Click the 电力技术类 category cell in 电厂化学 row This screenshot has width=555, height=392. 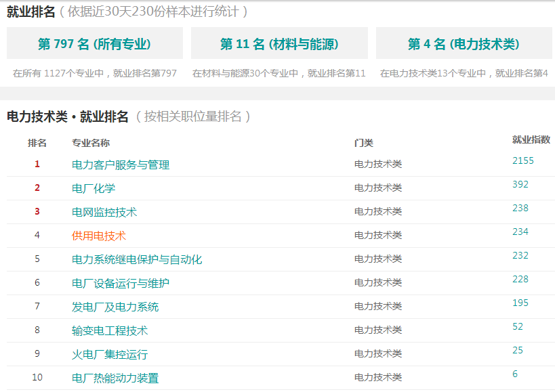[x=378, y=188]
